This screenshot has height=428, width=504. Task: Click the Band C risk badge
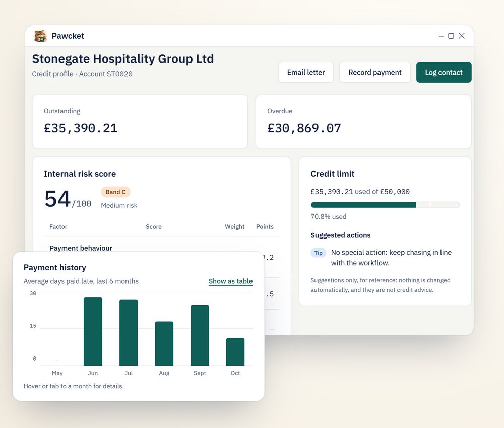(115, 192)
